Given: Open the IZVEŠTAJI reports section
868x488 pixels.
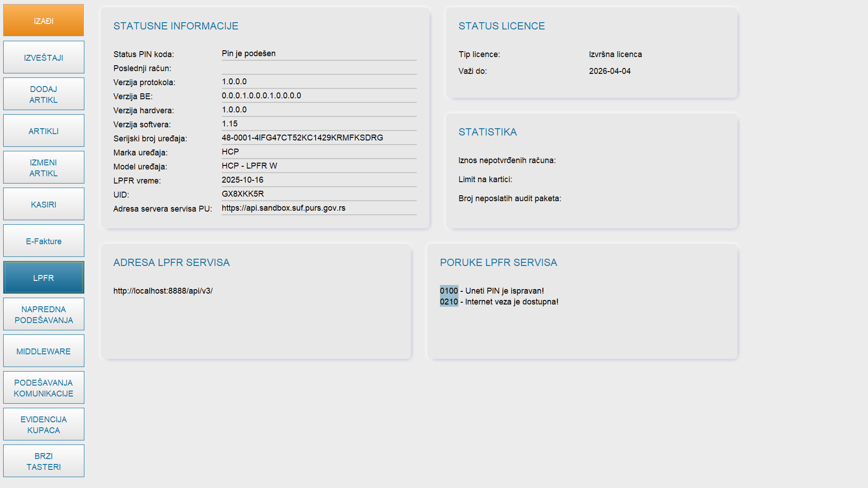Looking at the screenshot, I should point(44,57).
